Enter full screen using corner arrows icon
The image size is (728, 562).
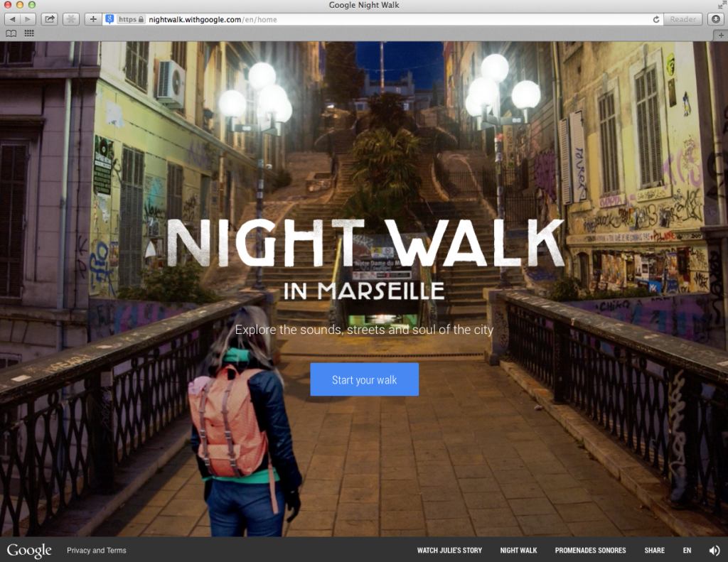722,5
